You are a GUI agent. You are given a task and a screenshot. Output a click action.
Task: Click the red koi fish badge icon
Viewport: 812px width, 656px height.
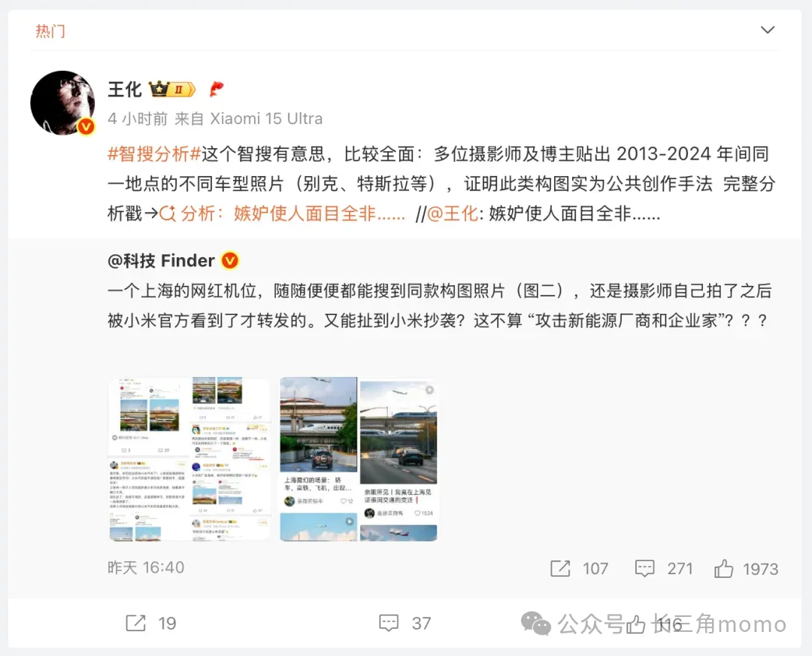pyautogui.click(x=217, y=89)
